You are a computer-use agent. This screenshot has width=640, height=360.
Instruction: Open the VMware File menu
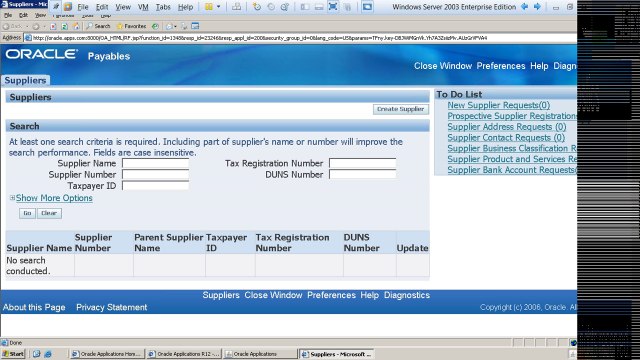click(83, 7)
